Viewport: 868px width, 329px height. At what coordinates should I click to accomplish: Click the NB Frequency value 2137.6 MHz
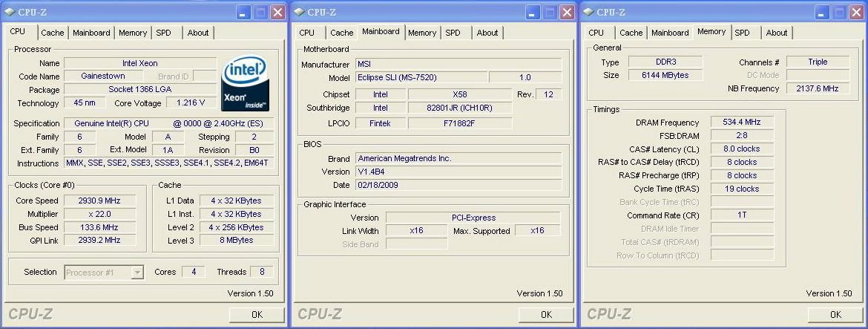click(818, 88)
